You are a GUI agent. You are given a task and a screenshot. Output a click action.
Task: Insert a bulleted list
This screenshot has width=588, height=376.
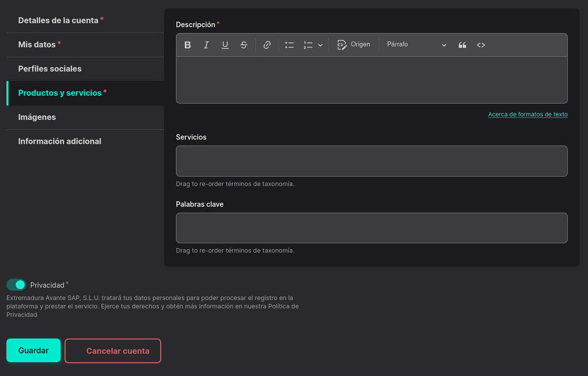click(289, 45)
